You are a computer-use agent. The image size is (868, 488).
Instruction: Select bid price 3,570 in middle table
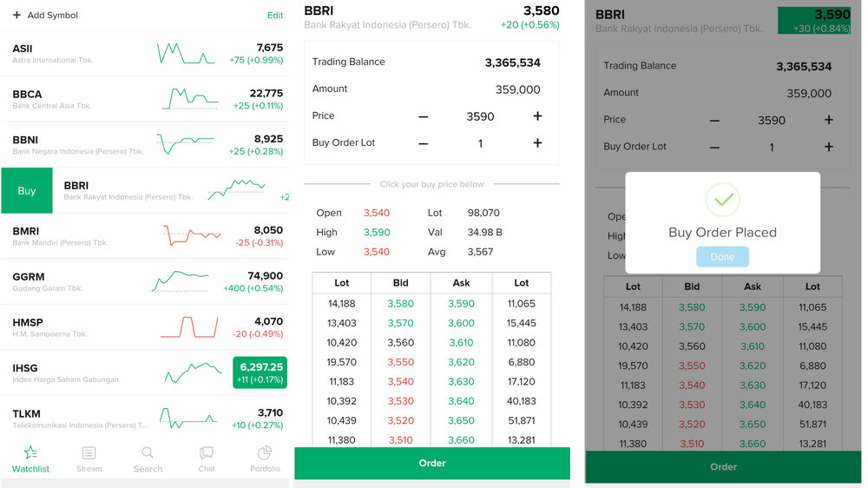[401, 323]
